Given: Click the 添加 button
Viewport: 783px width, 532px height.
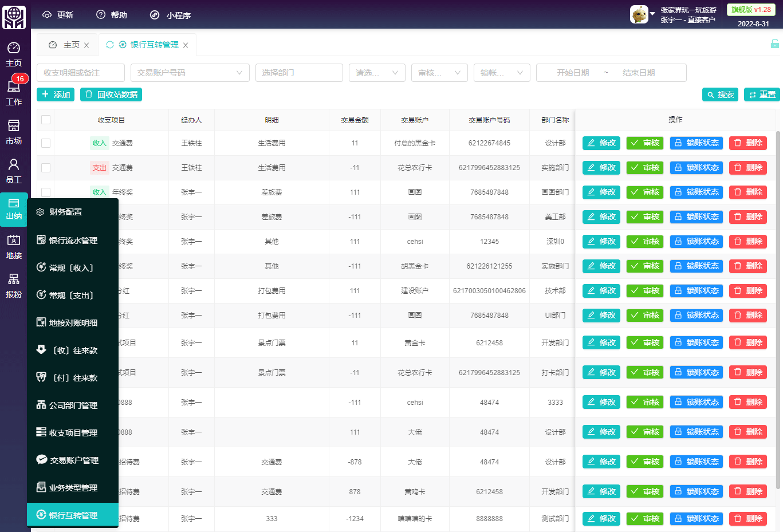Looking at the screenshot, I should click(56, 94).
